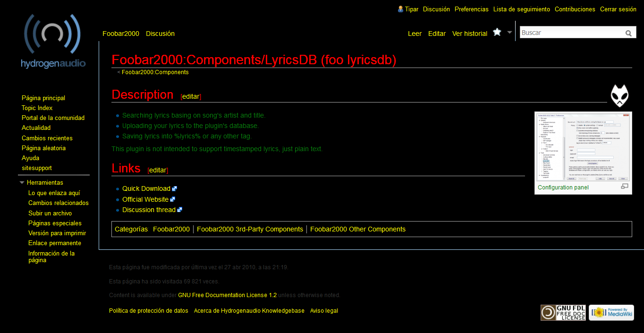Open the Discussion thread link
The height and width of the screenshot is (333, 644).
pos(149,210)
